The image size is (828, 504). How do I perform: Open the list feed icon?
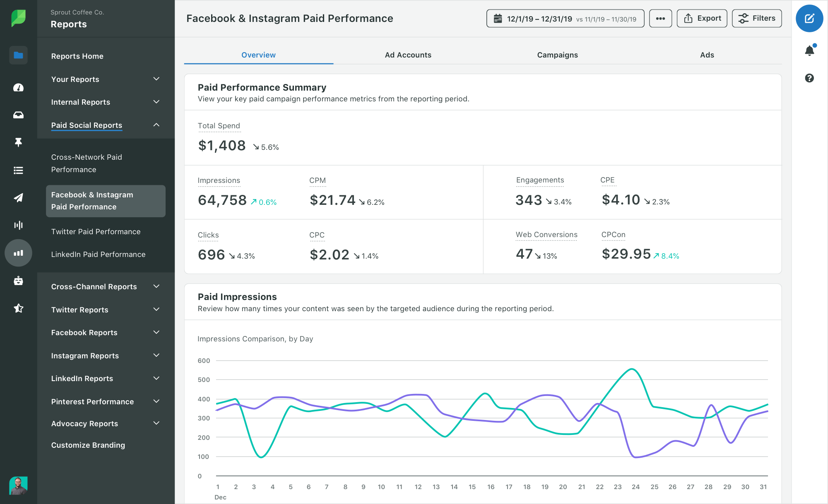(x=18, y=170)
